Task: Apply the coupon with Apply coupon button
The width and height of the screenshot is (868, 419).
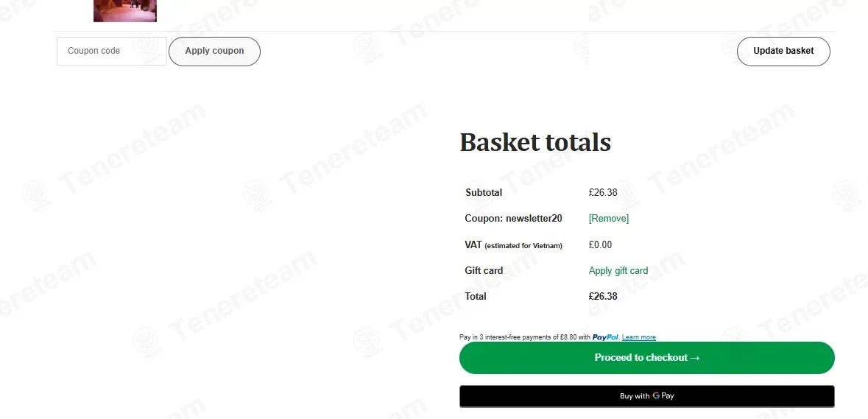Action: pos(214,51)
